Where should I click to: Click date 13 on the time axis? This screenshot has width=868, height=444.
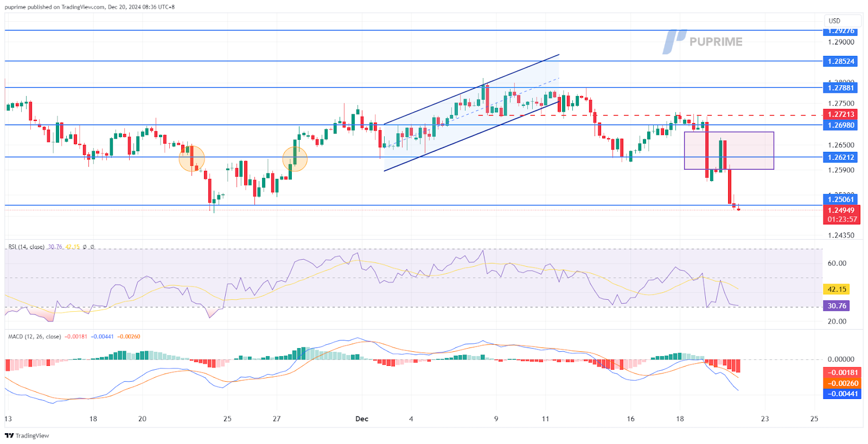pos(8,419)
